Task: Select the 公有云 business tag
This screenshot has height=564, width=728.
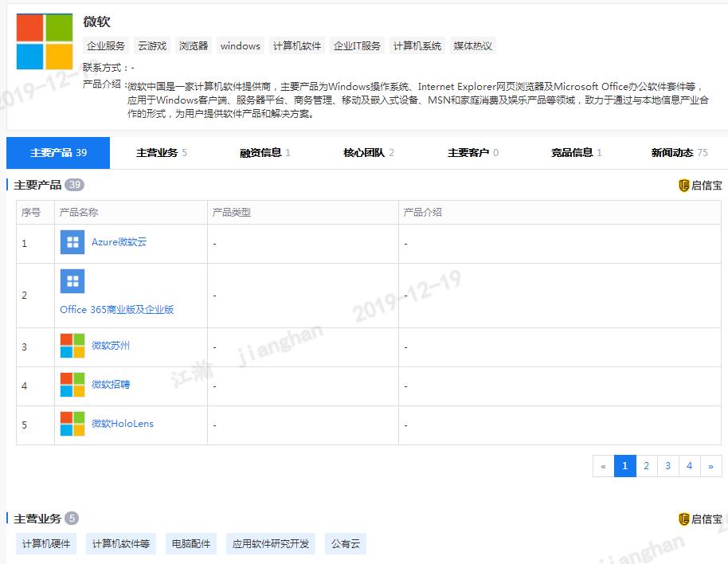Action: click(346, 542)
